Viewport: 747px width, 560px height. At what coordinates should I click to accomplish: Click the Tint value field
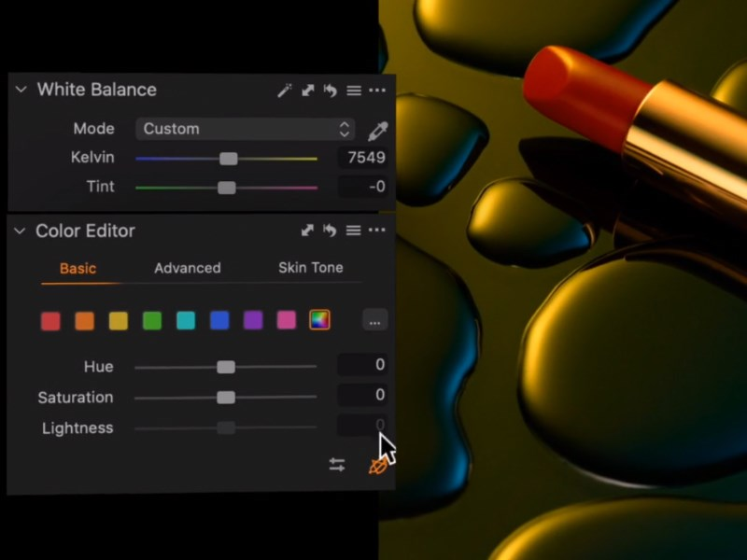363,186
